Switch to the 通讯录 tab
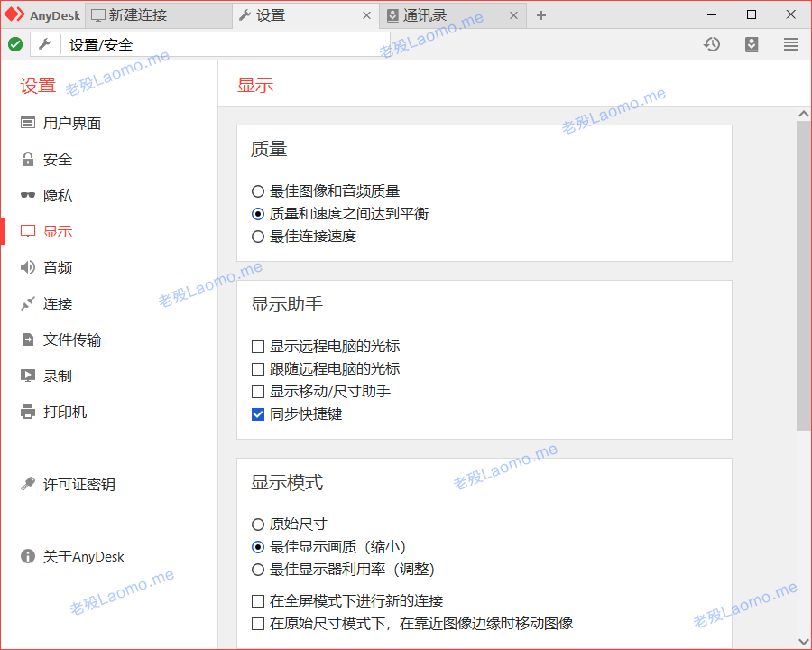 [x=453, y=15]
